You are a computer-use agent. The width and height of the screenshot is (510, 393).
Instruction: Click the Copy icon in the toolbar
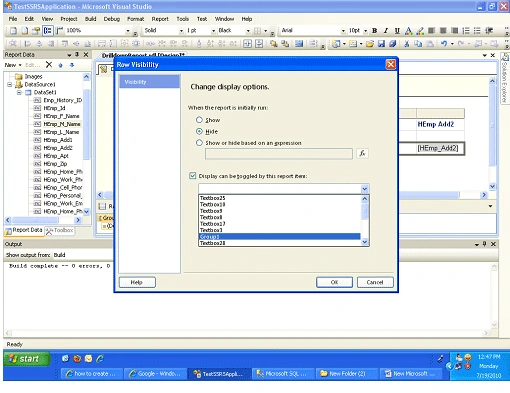click(418, 44)
